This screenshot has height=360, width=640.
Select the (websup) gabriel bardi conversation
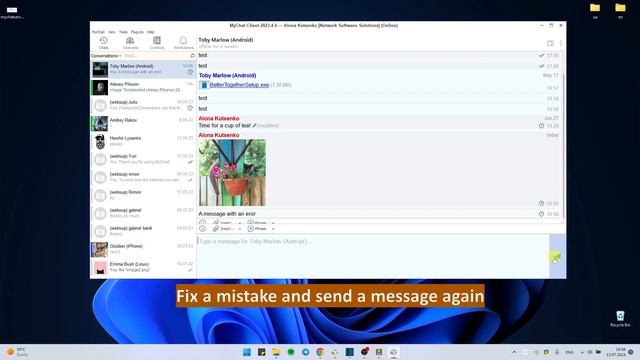[143, 231]
